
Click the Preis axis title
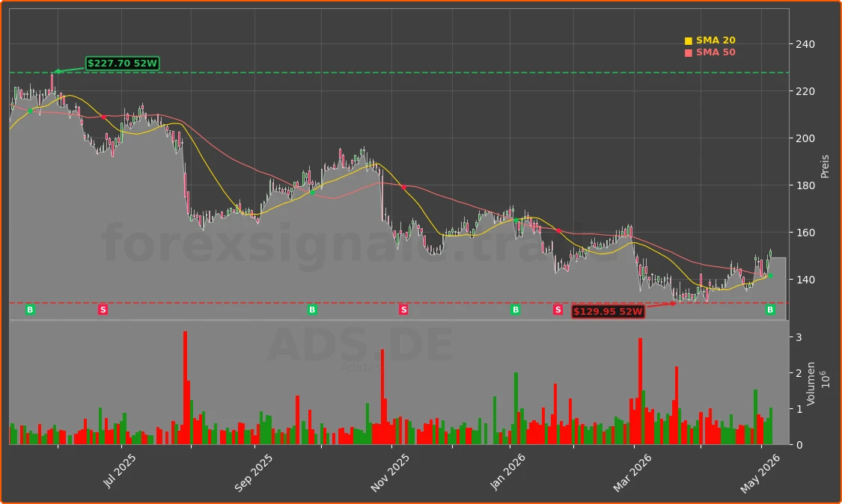[825, 167]
